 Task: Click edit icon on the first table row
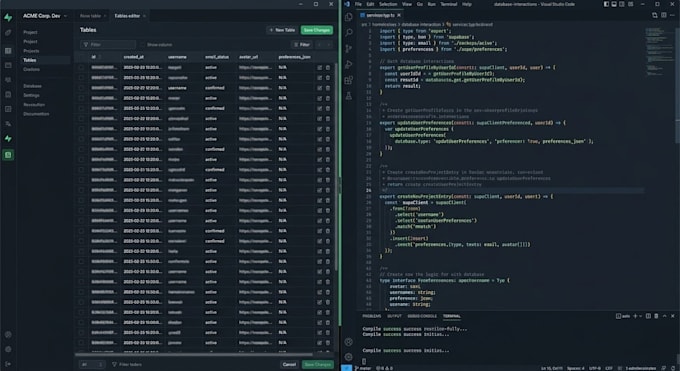click(320, 68)
